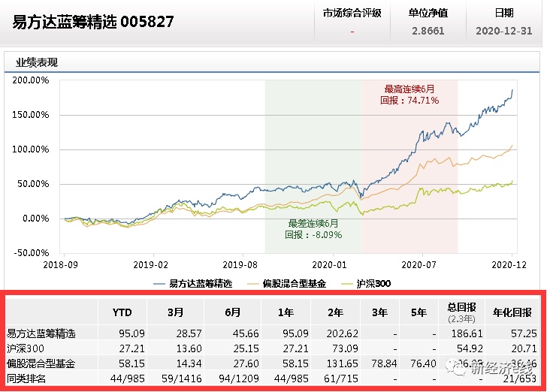Screen dimensions: 550x392
Task: Click the YTD column header
Action: click(122, 312)
